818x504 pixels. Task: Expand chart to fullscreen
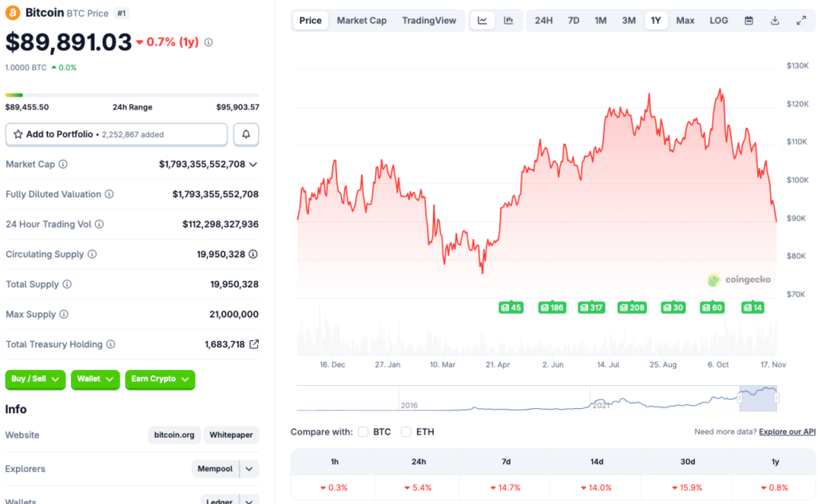[x=801, y=21]
